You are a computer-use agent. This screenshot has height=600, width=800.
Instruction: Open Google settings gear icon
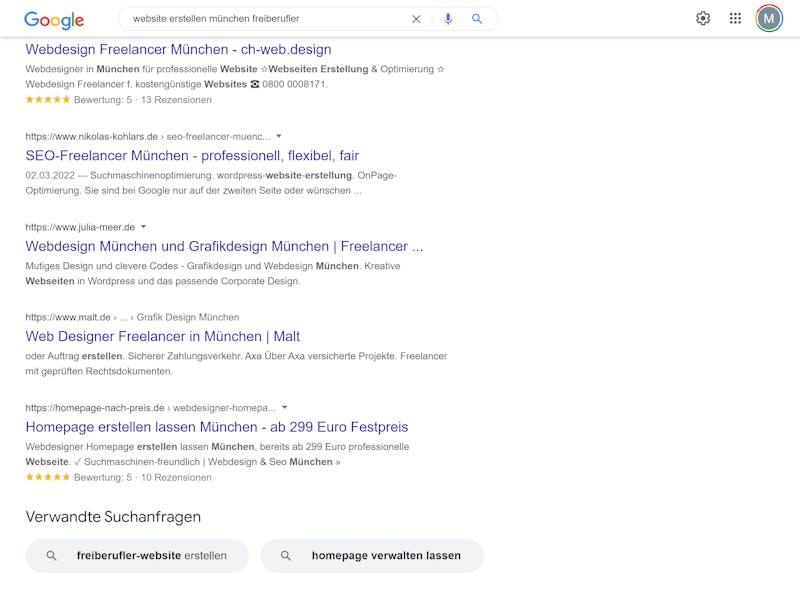click(703, 18)
